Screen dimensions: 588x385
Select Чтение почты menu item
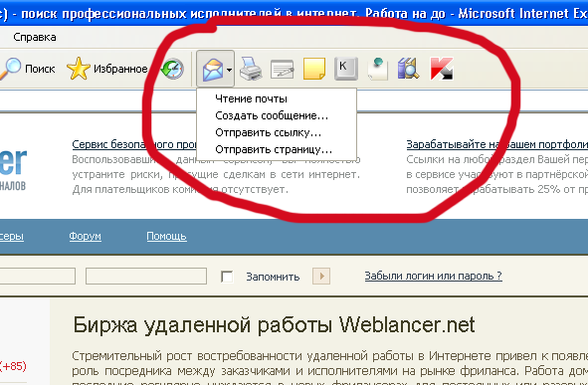251,98
